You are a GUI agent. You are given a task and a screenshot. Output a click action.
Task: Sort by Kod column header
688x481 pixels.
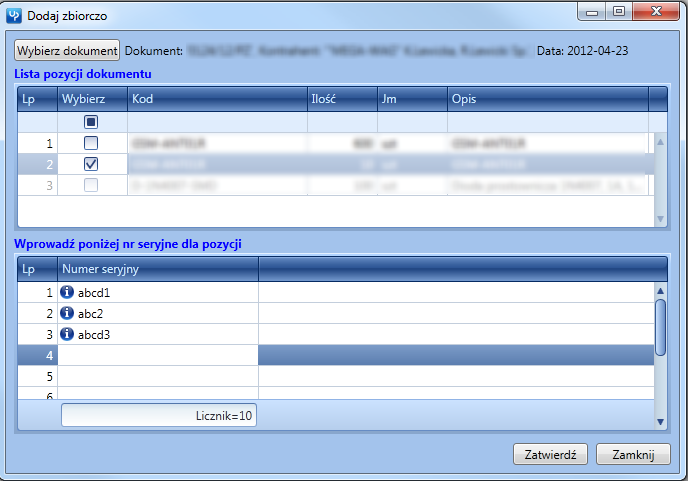tap(217, 98)
